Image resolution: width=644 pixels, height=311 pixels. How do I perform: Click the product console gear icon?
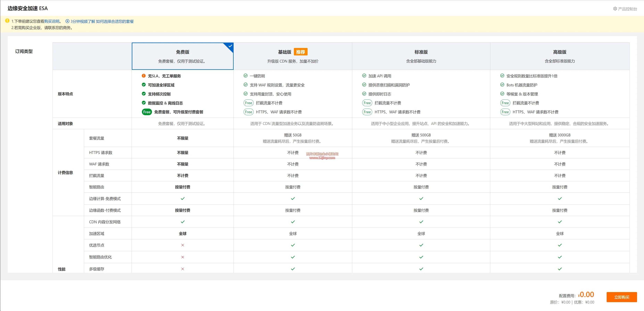pyautogui.click(x=615, y=9)
